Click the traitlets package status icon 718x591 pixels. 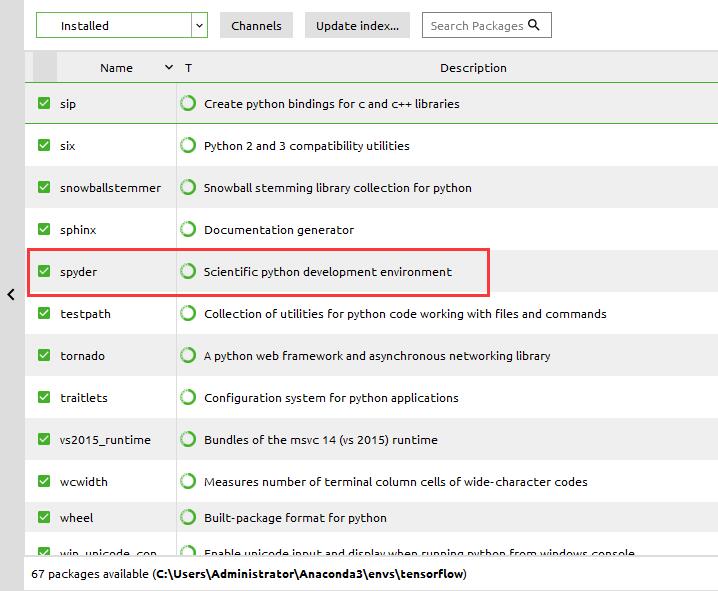[187, 397]
